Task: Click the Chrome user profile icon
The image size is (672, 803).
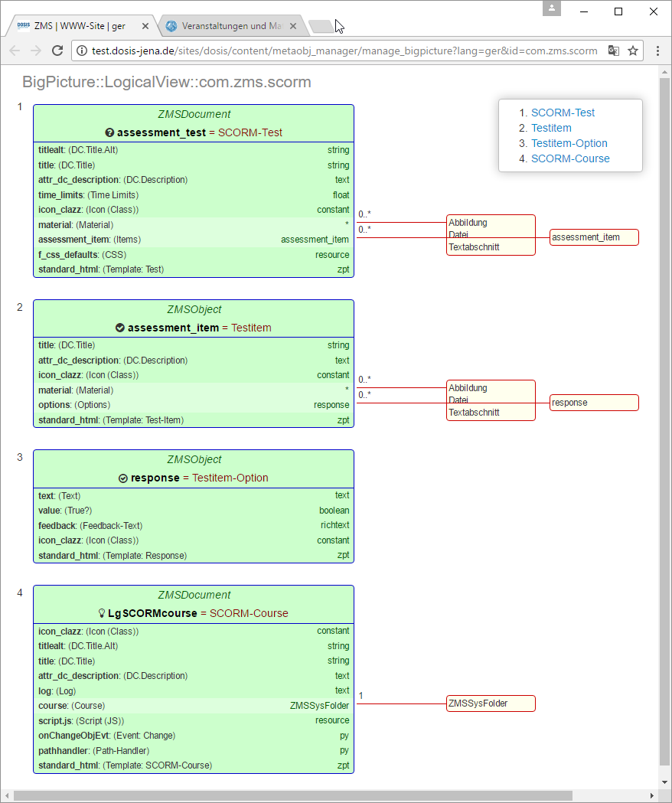Action: pyautogui.click(x=552, y=8)
